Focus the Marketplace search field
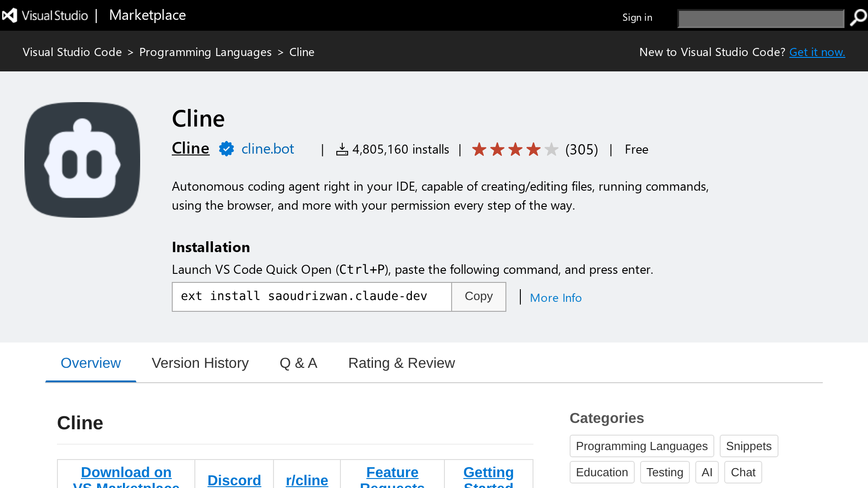The image size is (868, 488). [761, 19]
